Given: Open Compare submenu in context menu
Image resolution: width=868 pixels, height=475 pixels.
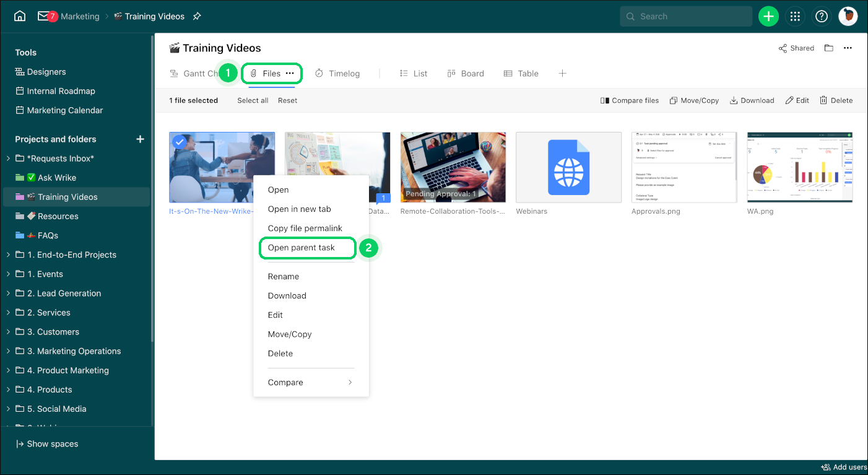Looking at the screenshot, I should [311, 382].
